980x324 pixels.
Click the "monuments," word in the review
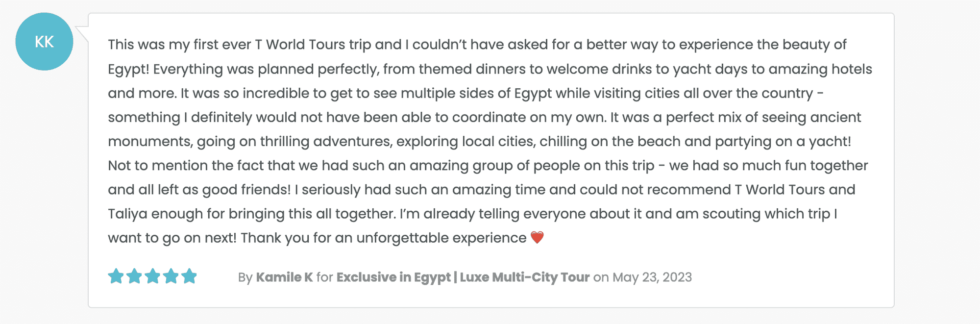(150, 142)
